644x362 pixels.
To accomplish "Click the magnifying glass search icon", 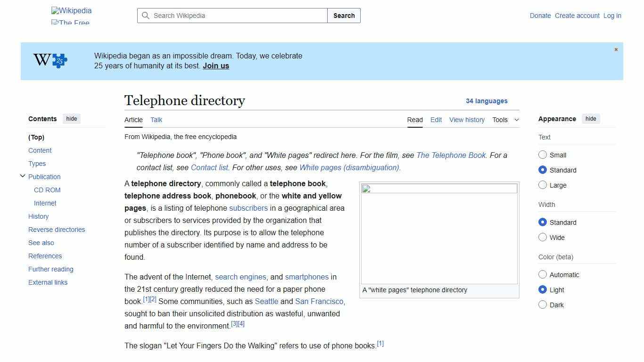I will click(x=146, y=16).
